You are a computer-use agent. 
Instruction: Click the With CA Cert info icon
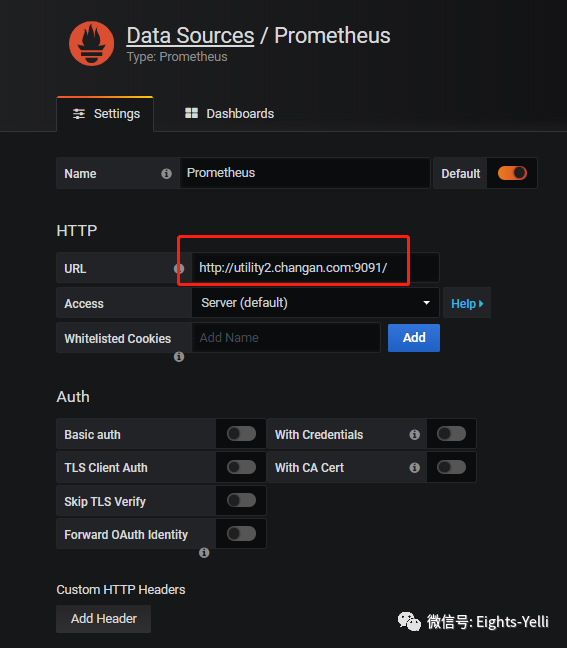click(415, 467)
